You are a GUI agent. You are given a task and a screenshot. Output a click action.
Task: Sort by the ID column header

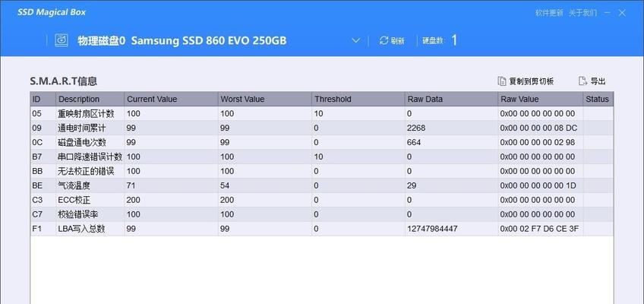pyautogui.click(x=43, y=99)
